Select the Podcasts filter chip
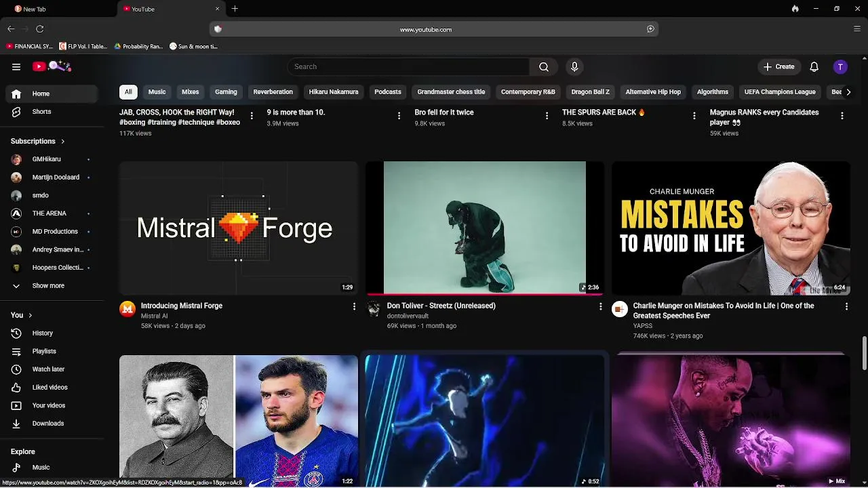The height and width of the screenshot is (488, 868). click(388, 91)
